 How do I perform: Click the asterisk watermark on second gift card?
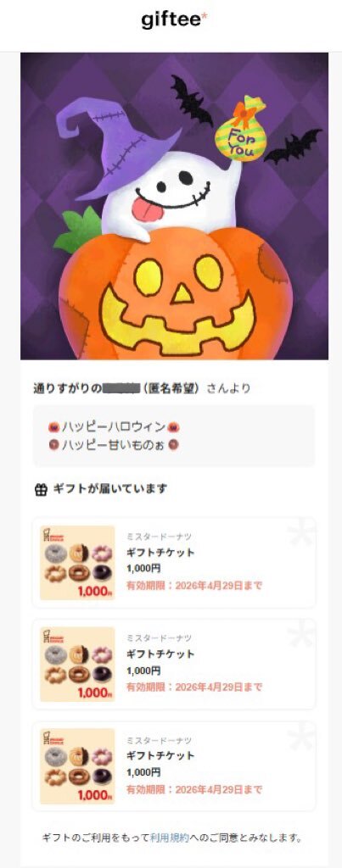point(301,634)
